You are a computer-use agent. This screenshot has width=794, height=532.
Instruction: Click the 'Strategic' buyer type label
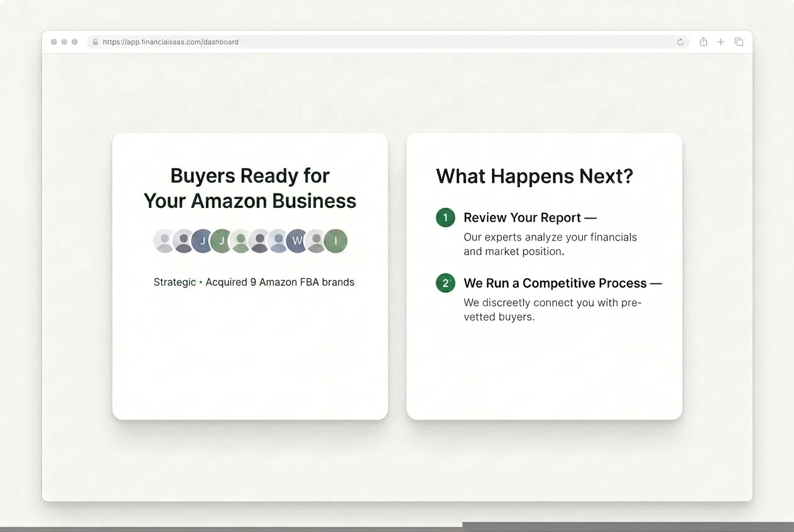tap(175, 282)
